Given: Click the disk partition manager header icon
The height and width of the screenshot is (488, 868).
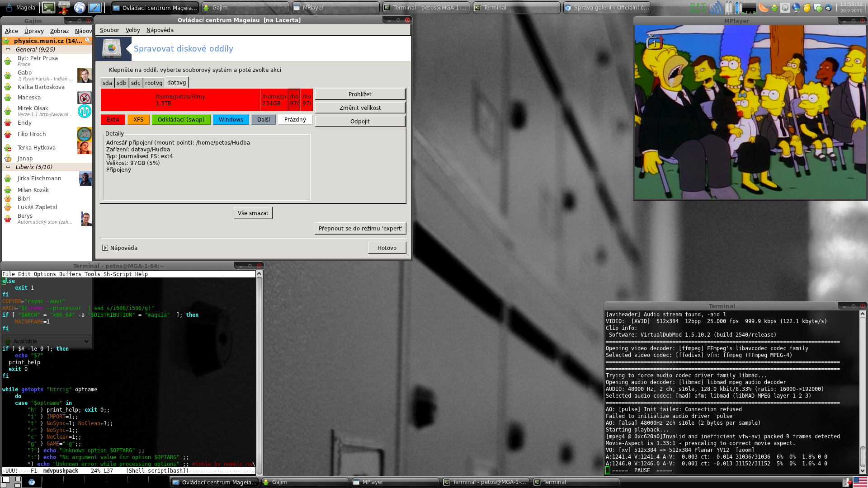Looking at the screenshot, I should click(x=112, y=48).
